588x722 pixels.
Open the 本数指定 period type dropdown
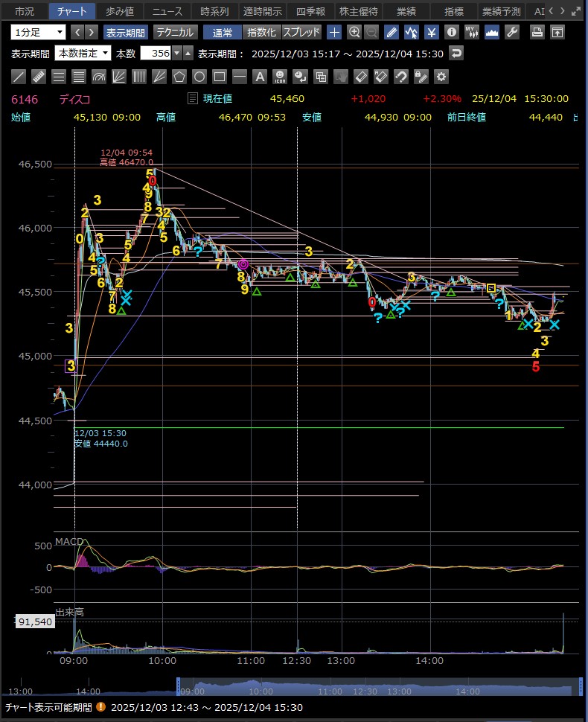[83, 53]
